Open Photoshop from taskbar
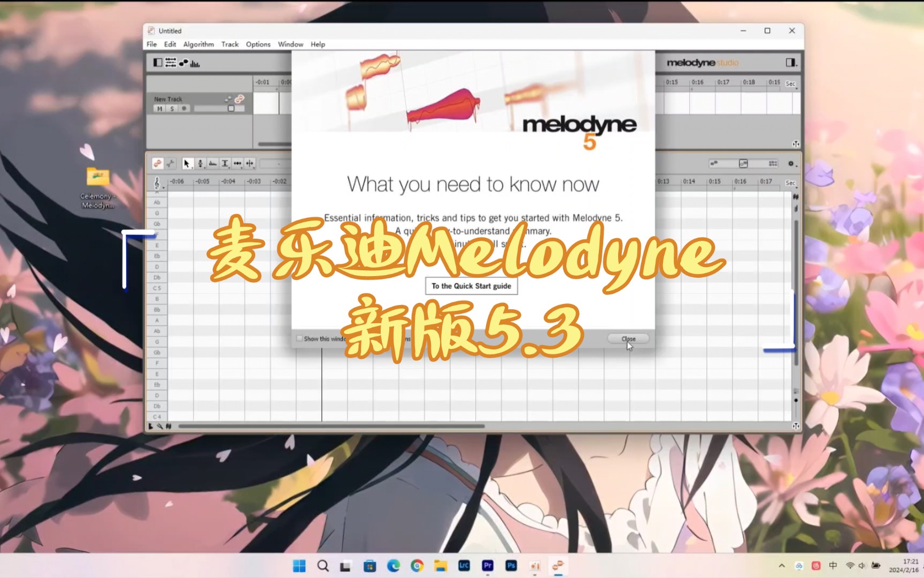 click(511, 566)
